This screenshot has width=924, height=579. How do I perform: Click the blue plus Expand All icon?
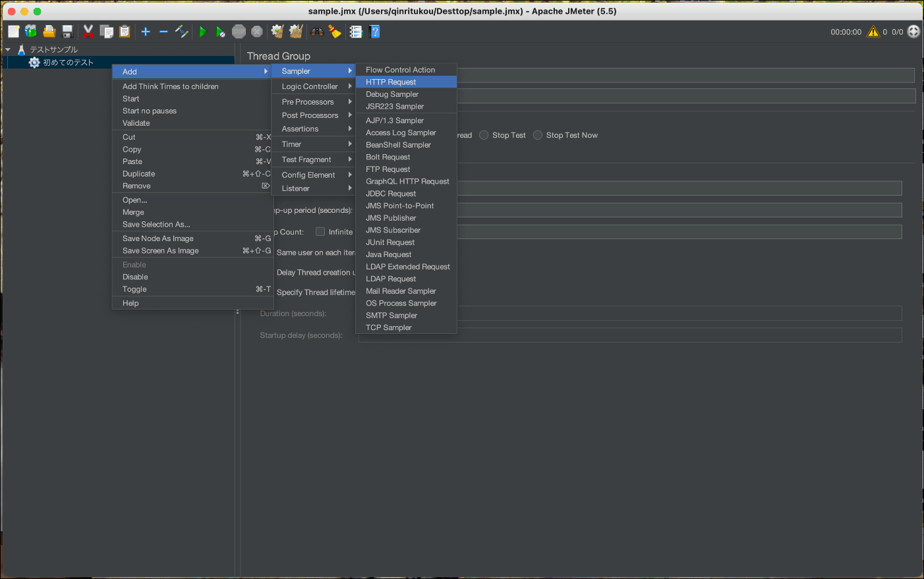coord(146,32)
